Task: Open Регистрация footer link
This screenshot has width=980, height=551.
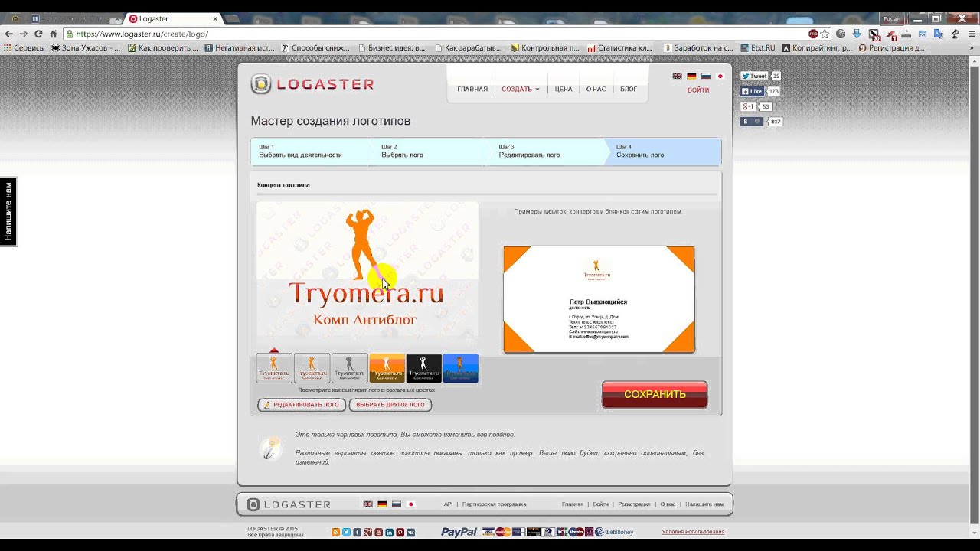Action: tap(634, 504)
